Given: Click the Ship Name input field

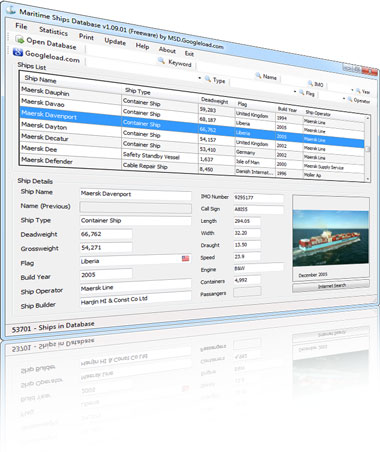Looking at the screenshot, I should 136,194.
